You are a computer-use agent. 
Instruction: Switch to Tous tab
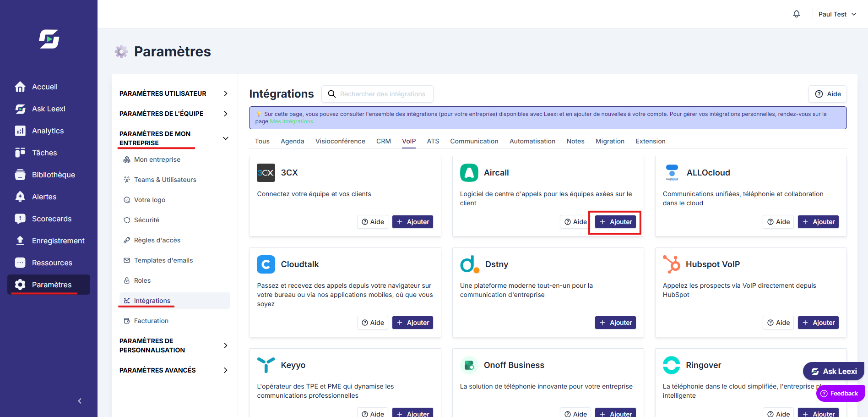[262, 141]
